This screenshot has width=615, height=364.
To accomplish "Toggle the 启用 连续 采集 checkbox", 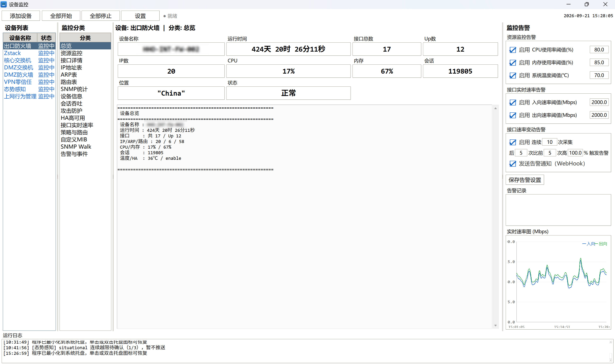I will (513, 142).
